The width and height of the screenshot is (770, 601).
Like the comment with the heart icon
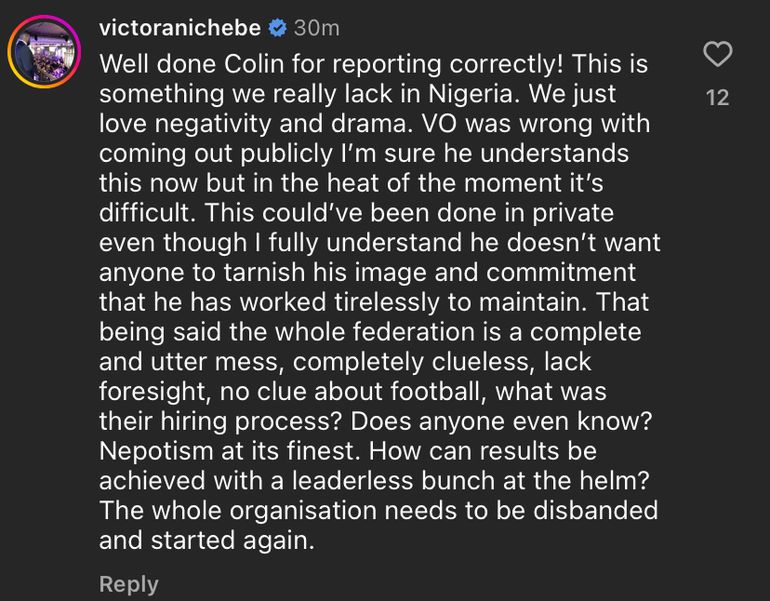[x=717, y=54]
